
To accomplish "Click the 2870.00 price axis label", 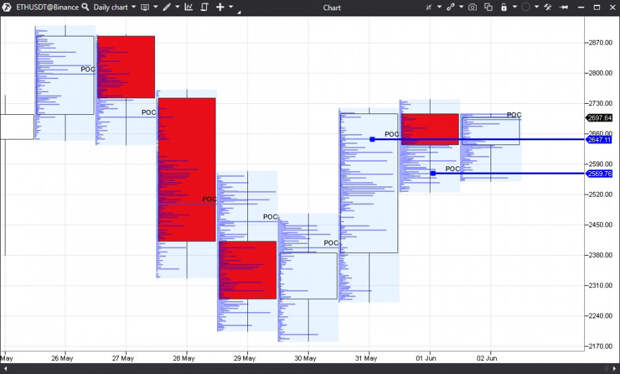I will (600, 42).
